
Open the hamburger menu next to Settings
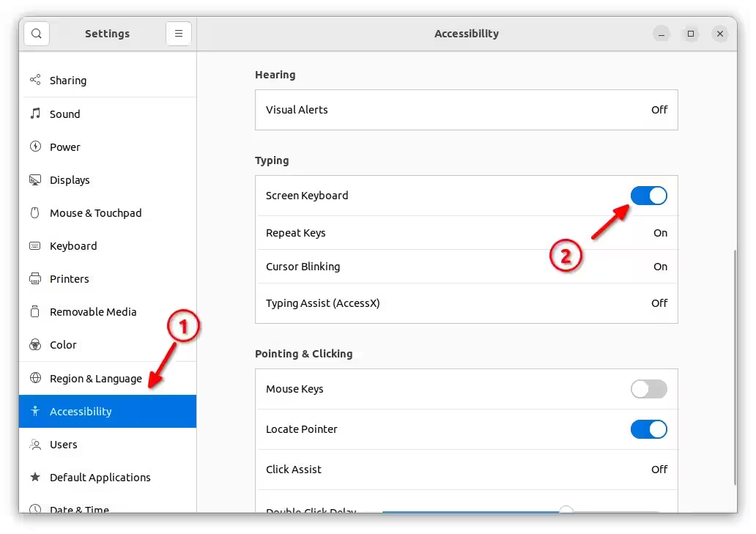coord(179,34)
